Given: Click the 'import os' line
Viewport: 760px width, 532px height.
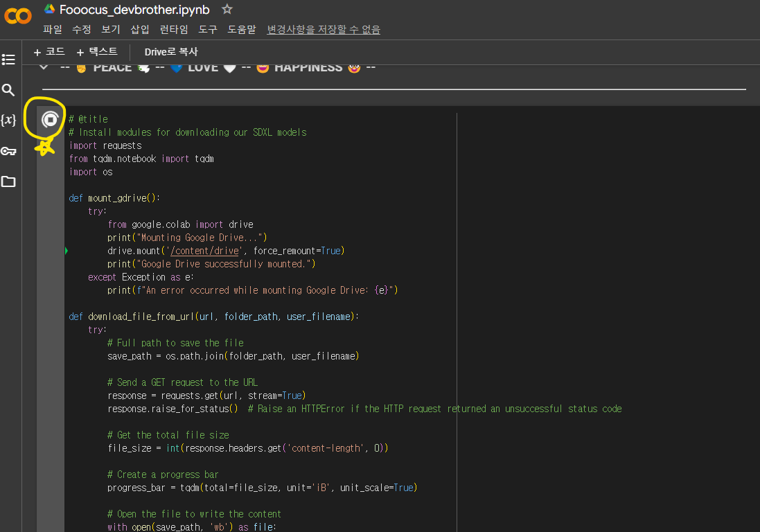Looking at the screenshot, I should pos(91,172).
